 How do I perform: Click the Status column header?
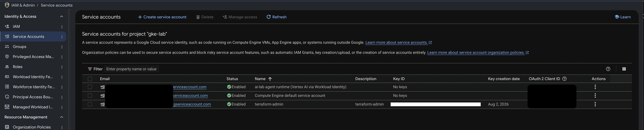coord(232,79)
